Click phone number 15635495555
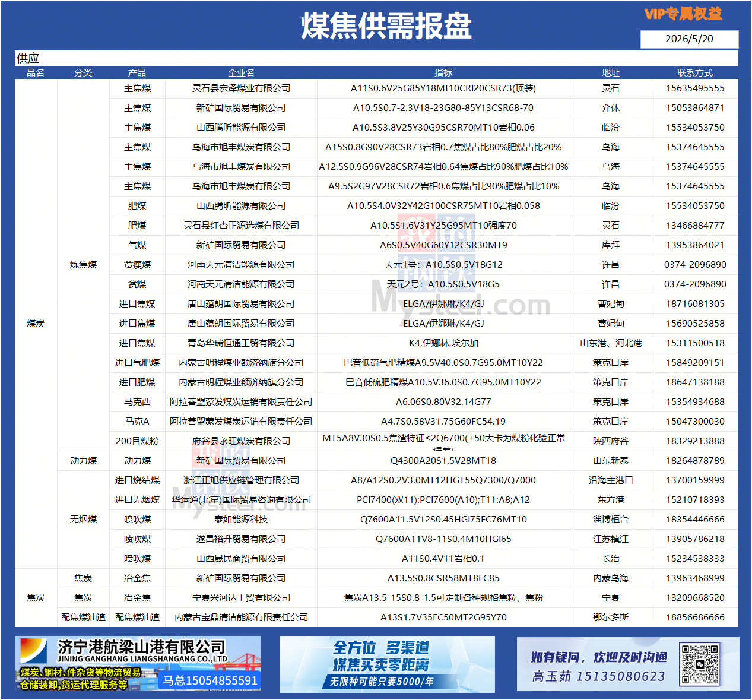The height and width of the screenshot is (700, 752). [695, 88]
